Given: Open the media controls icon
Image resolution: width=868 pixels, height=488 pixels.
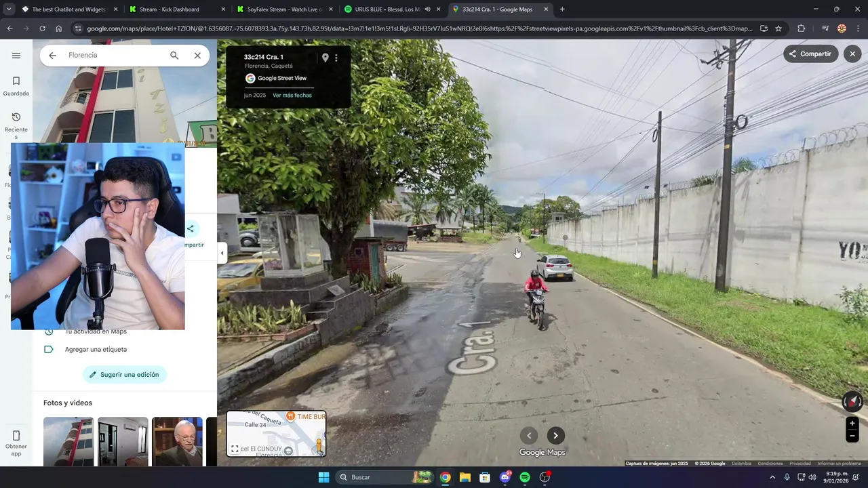Looking at the screenshot, I should tap(825, 28).
